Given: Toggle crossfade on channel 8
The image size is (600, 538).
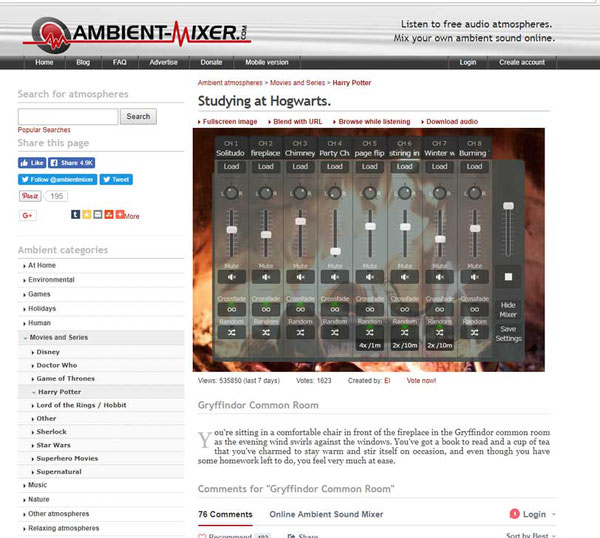Looking at the screenshot, I should [474, 309].
